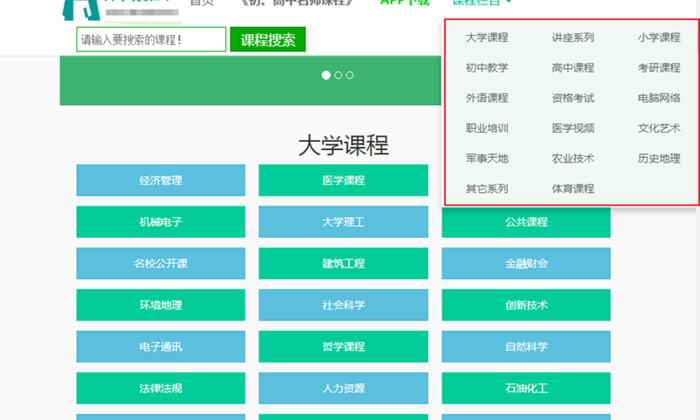The width and height of the screenshot is (700, 420).
Task: Click the 建筑工程 tile
Action: [343, 263]
